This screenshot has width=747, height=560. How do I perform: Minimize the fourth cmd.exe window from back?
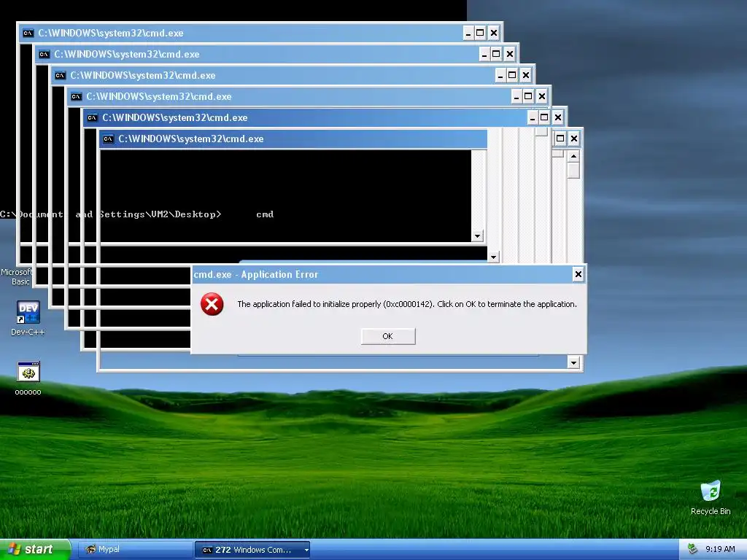[x=516, y=96]
